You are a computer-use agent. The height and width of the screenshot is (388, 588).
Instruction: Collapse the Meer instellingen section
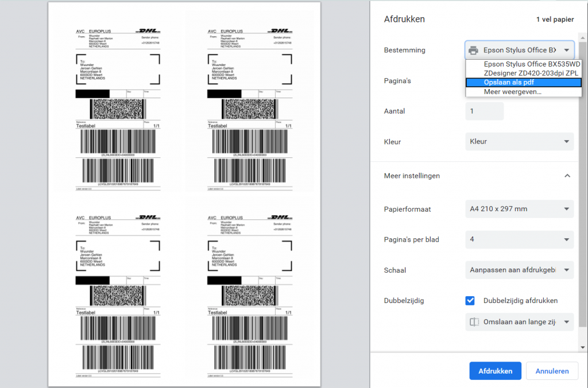coord(567,176)
